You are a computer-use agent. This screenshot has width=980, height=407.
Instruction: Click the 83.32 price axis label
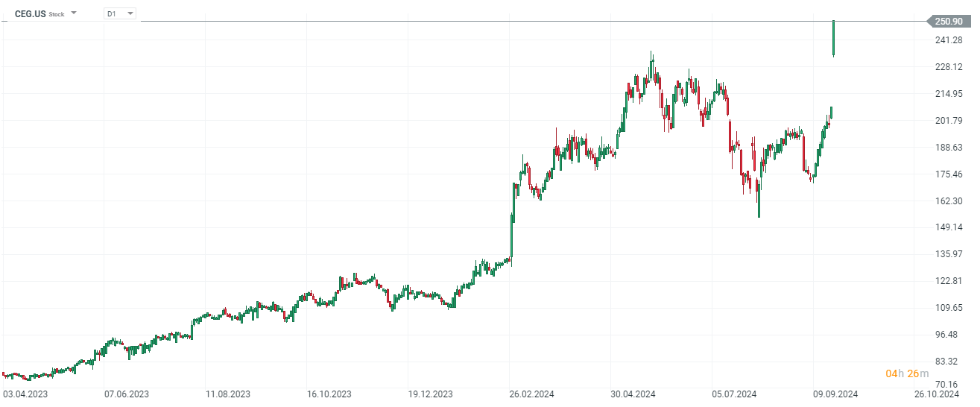pyautogui.click(x=948, y=362)
